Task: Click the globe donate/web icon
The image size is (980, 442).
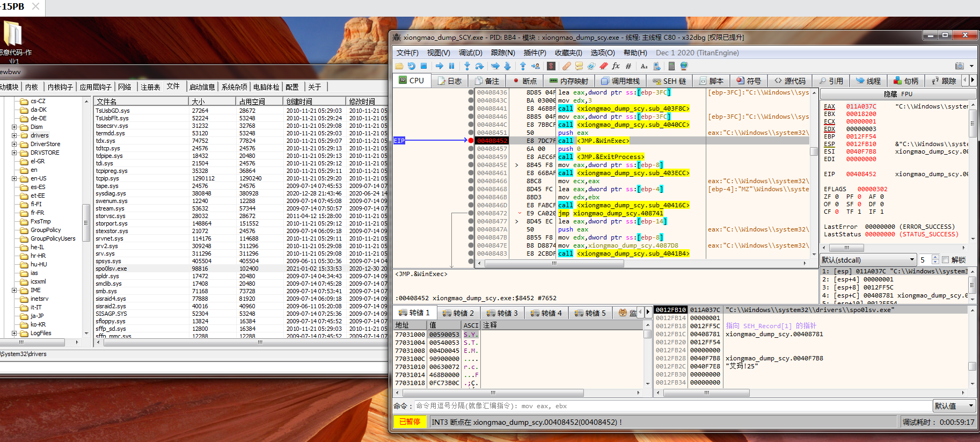Action: click(x=684, y=66)
